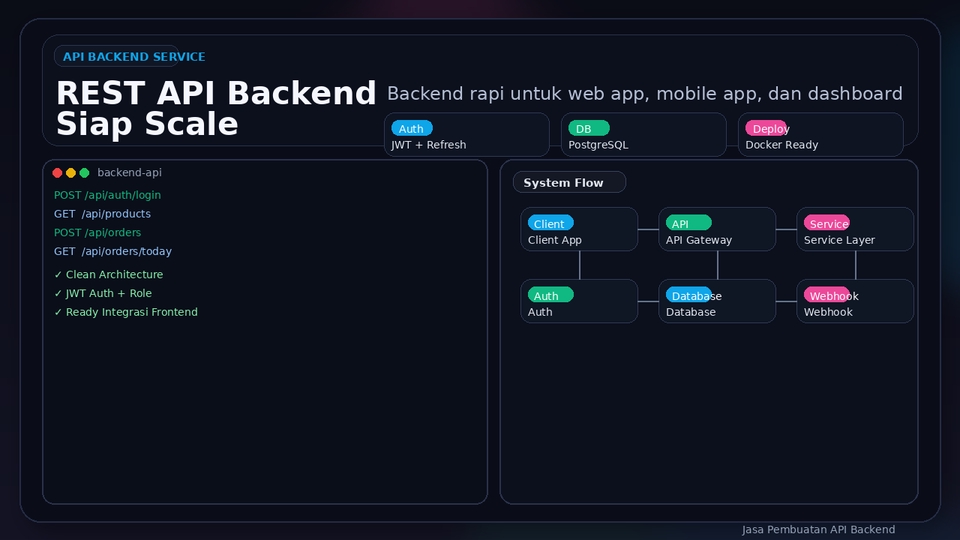Click the yellow dot in backend-api window
The width and height of the screenshot is (960, 540).
tap(71, 173)
